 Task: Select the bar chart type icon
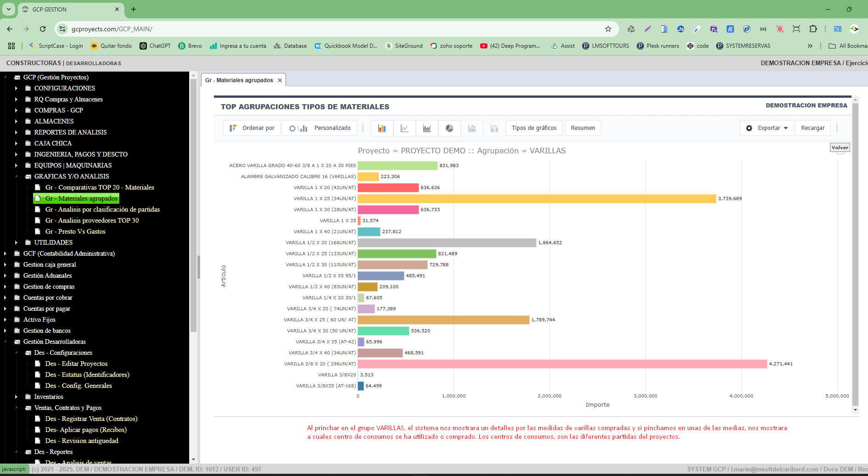click(382, 128)
